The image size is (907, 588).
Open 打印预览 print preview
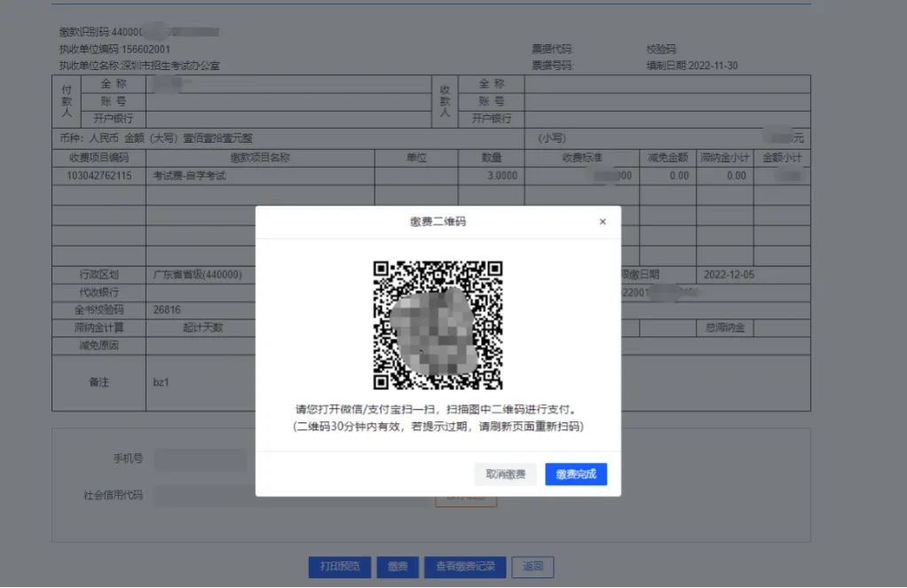(340, 567)
